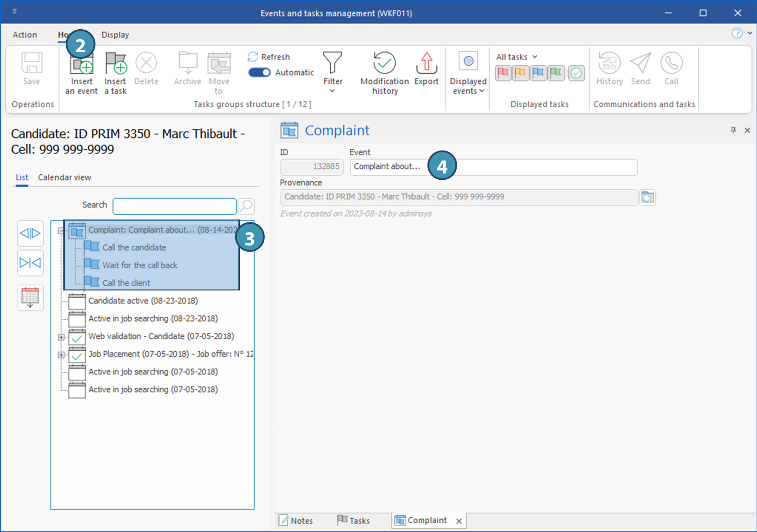
Task: Toggle the Automatic refresh switch
Action: point(260,72)
